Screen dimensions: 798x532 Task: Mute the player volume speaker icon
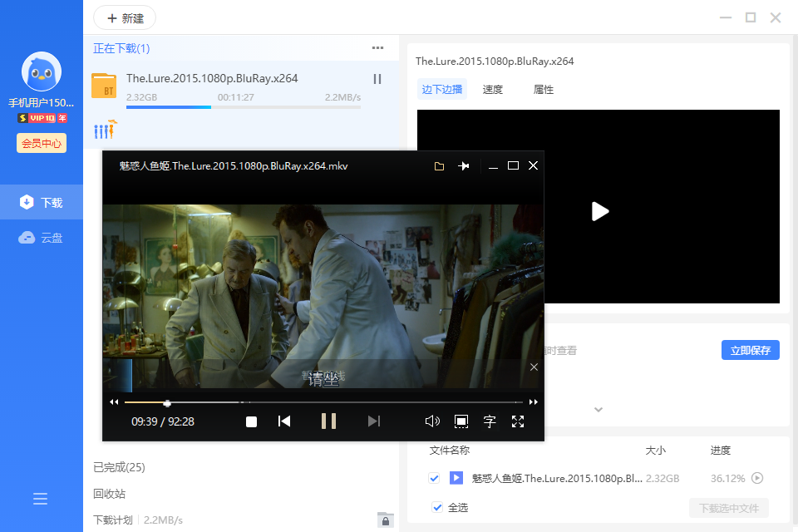tap(432, 421)
